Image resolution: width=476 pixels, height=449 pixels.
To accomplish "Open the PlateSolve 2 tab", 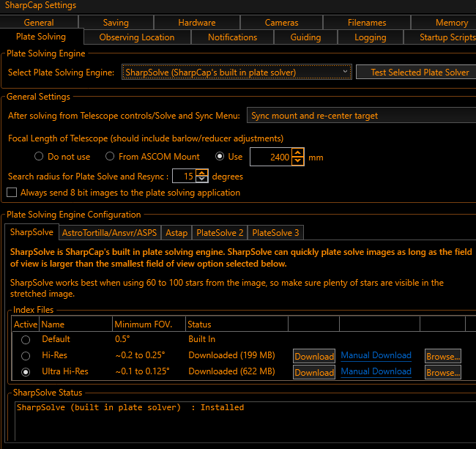I will 220,232.
